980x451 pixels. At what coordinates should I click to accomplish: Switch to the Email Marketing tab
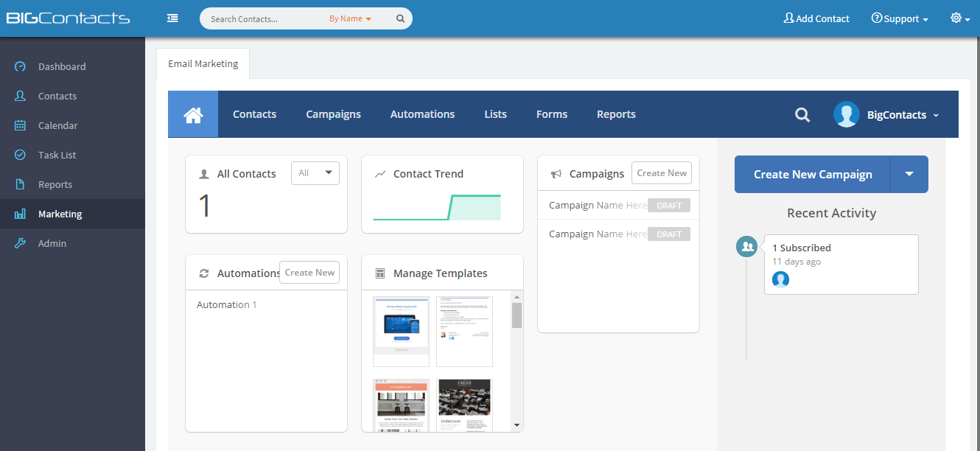203,63
